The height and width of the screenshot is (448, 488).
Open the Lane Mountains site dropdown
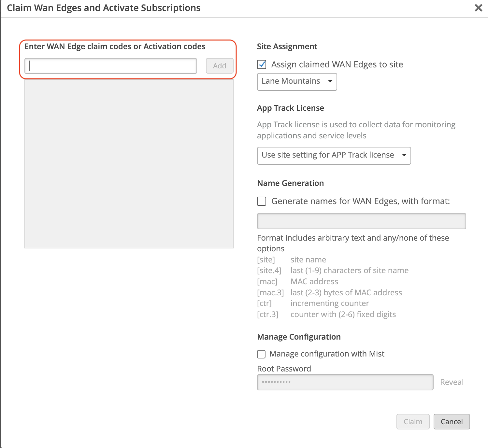point(297,82)
